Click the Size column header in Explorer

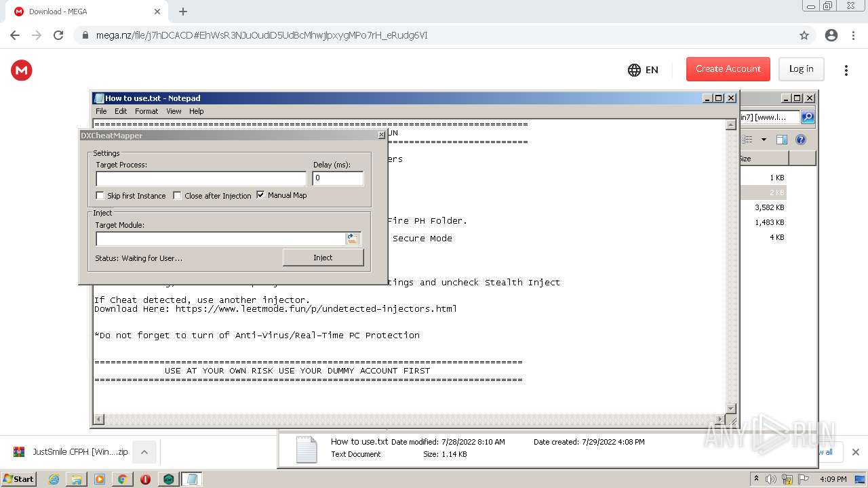coord(764,159)
